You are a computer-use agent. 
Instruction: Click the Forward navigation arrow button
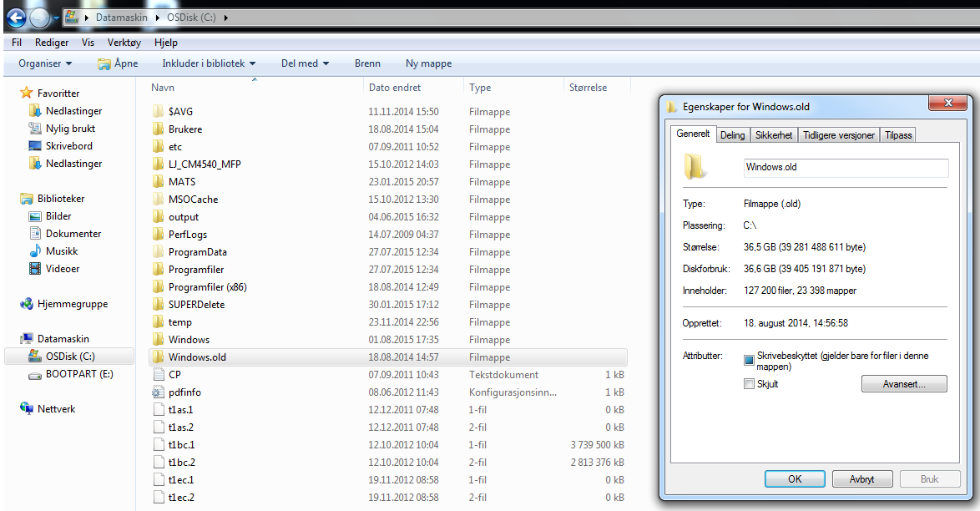40,18
